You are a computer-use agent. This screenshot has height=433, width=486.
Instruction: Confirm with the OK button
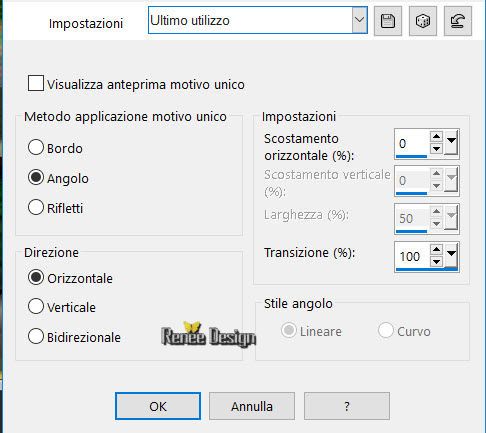point(158,406)
